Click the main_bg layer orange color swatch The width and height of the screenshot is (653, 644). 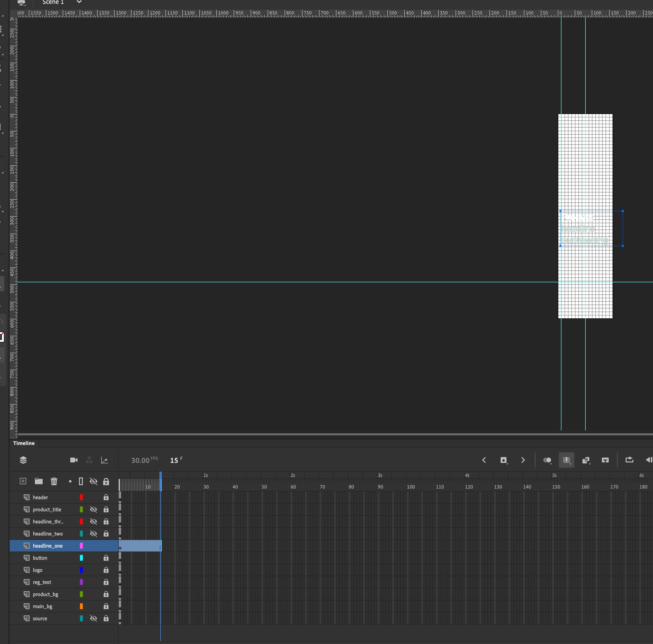tap(81, 606)
